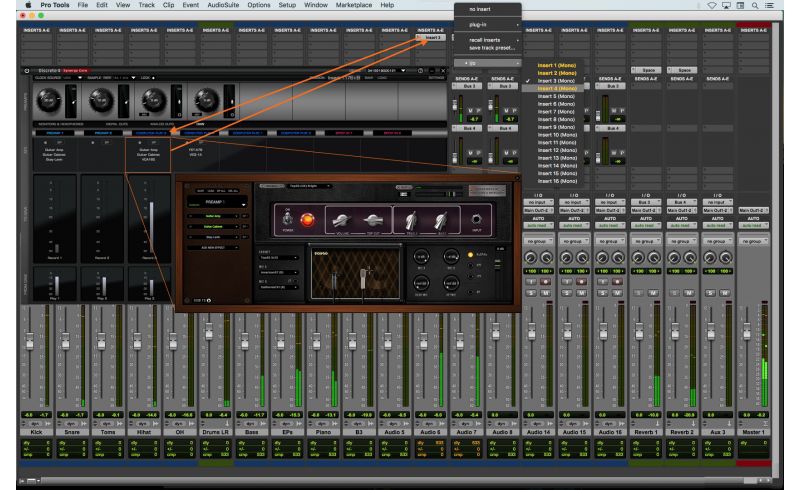Record-enable the Audio 14 track
Image resolution: width=800 pixels, height=490 pixels.
point(545,282)
